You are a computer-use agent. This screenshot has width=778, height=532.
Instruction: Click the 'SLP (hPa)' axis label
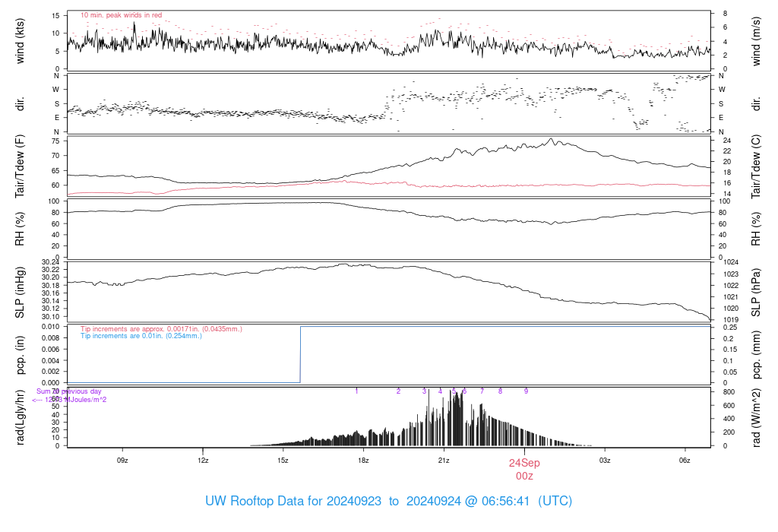[756, 293]
